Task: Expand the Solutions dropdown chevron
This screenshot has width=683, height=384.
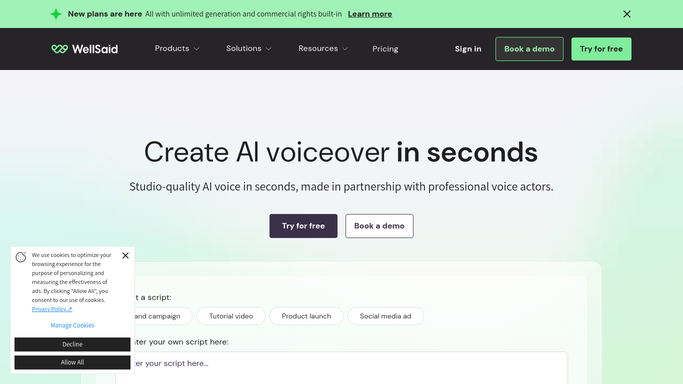Action: tap(269, 49)
